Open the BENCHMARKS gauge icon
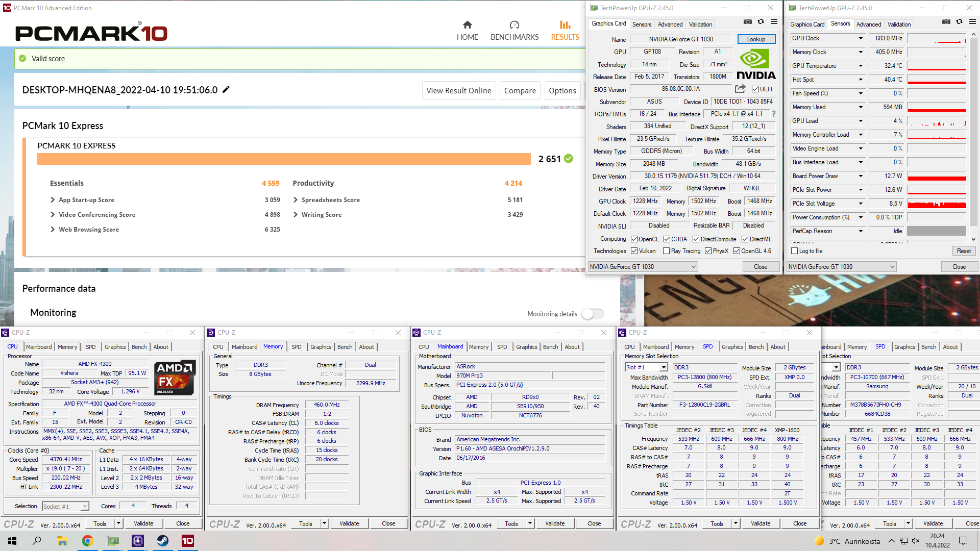The width and height of the screenshot is (980, 551). (x=514, y=24)
